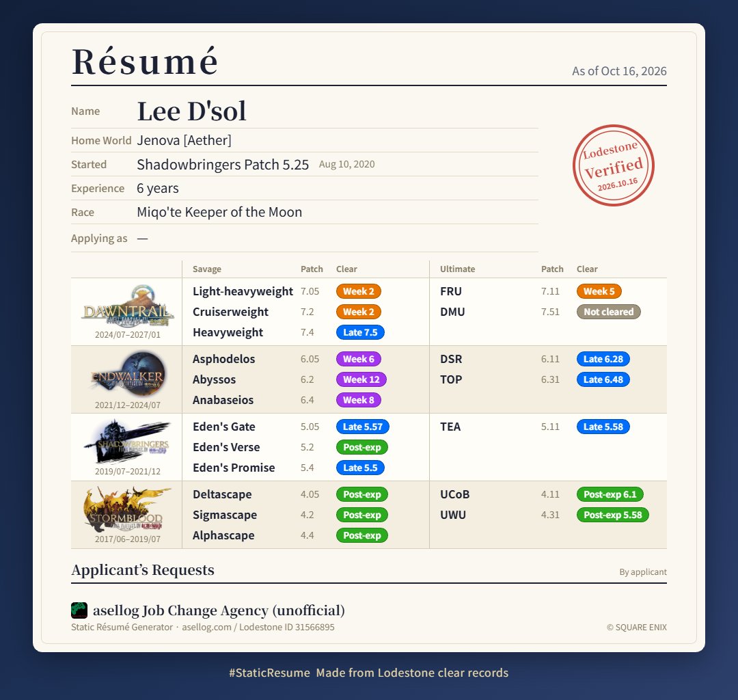Click the Stormblood expansion logo
Image resolution: width=738 pixels, height=700 pixels.
(128, 509)
